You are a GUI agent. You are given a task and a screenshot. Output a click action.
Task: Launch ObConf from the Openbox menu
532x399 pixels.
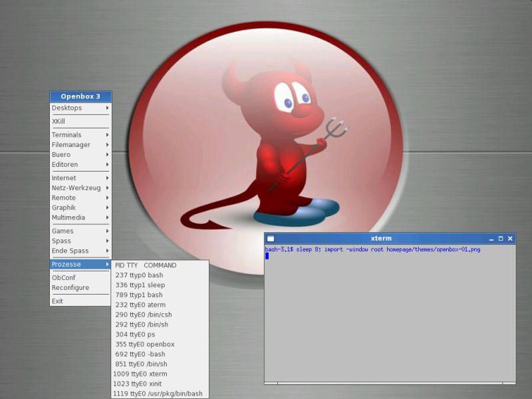80,277
